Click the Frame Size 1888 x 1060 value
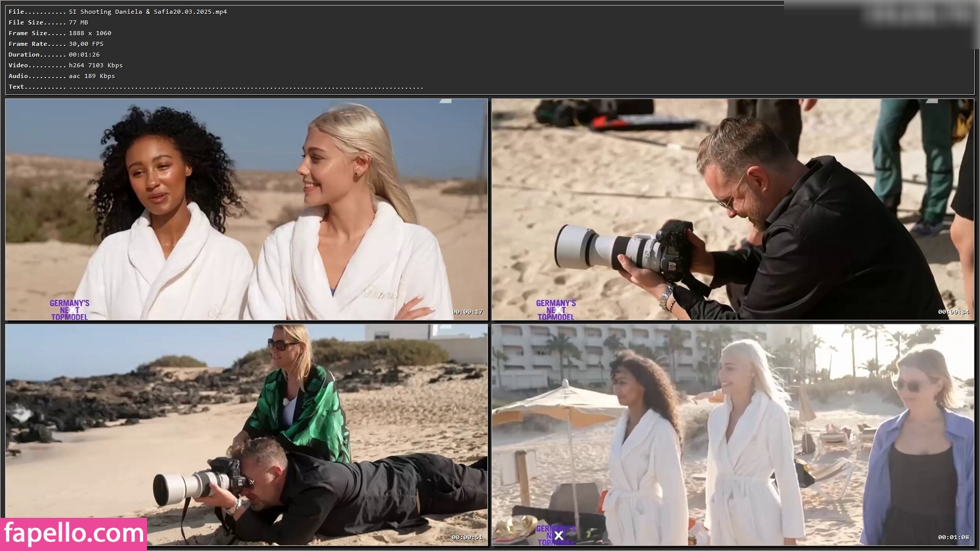Screen dimensions: 980x551 (90, 33)
